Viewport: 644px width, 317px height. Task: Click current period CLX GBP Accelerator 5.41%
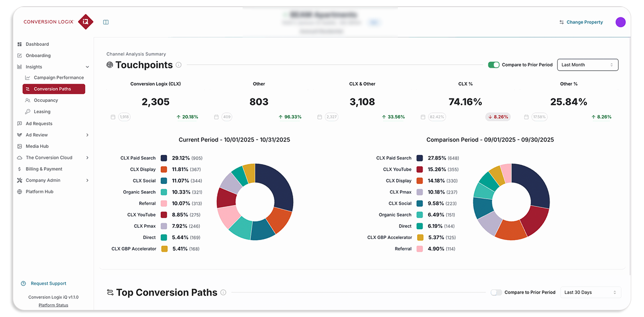point(156,249)
